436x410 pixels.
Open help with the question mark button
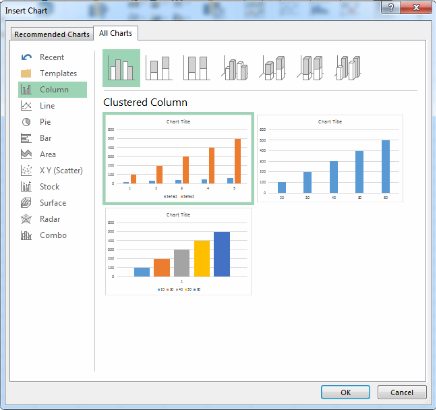391,8
